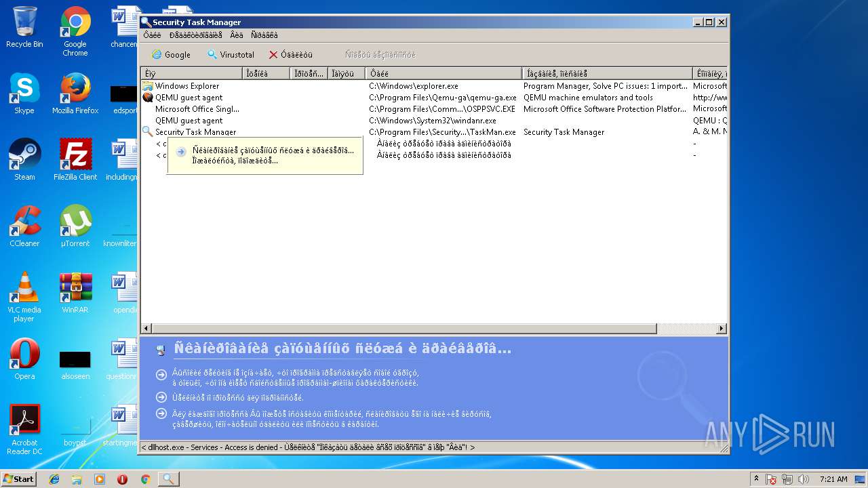This screenshot has height=488, width=868.
Task: Open the Opera desktop shortcut
Action: coord(24,359)
